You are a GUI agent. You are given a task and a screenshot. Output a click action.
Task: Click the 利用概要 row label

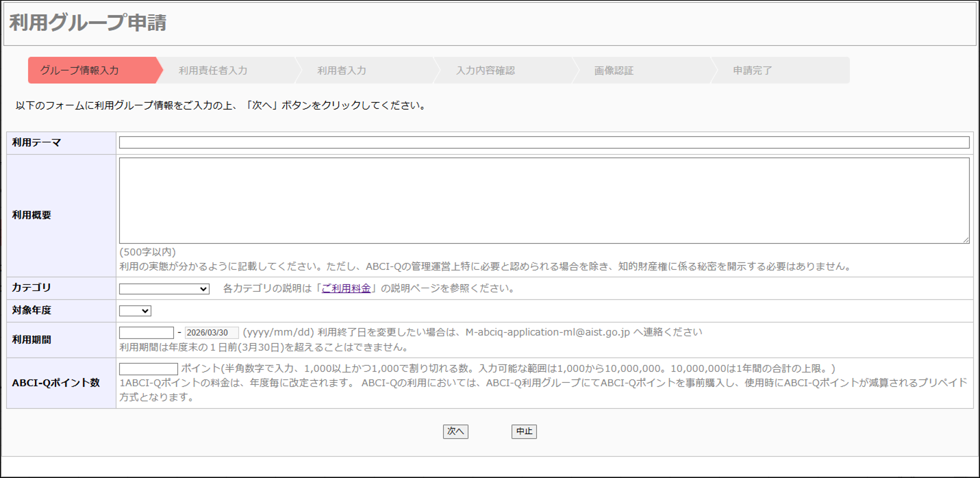pos(32,215)
